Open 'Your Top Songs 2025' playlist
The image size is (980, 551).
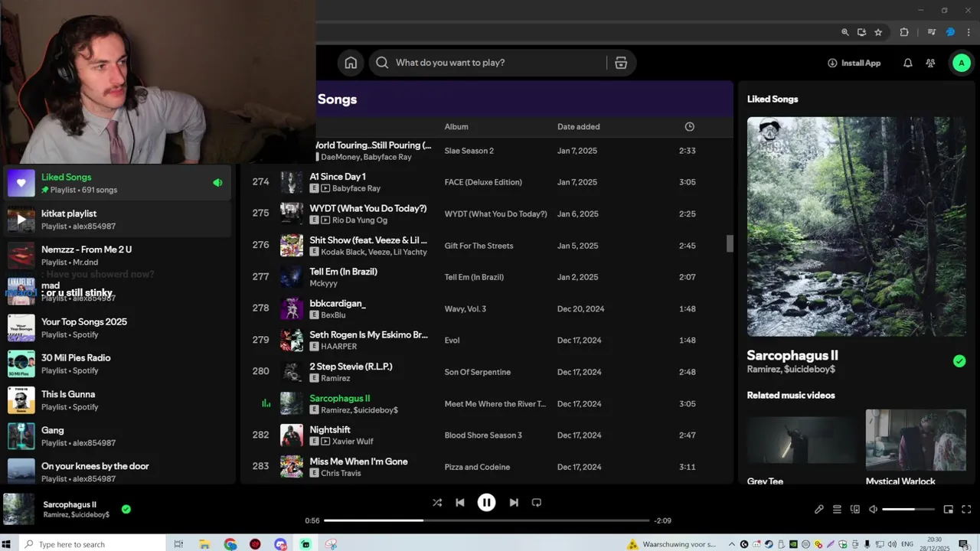tap(117, 328)
